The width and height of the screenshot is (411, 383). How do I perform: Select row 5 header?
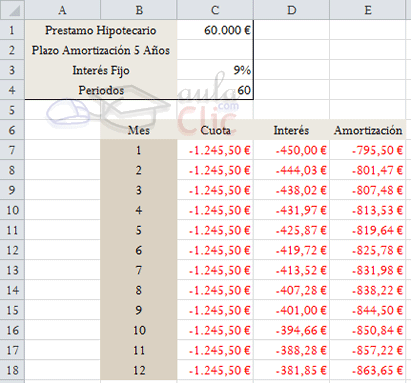tap(12, 110)
